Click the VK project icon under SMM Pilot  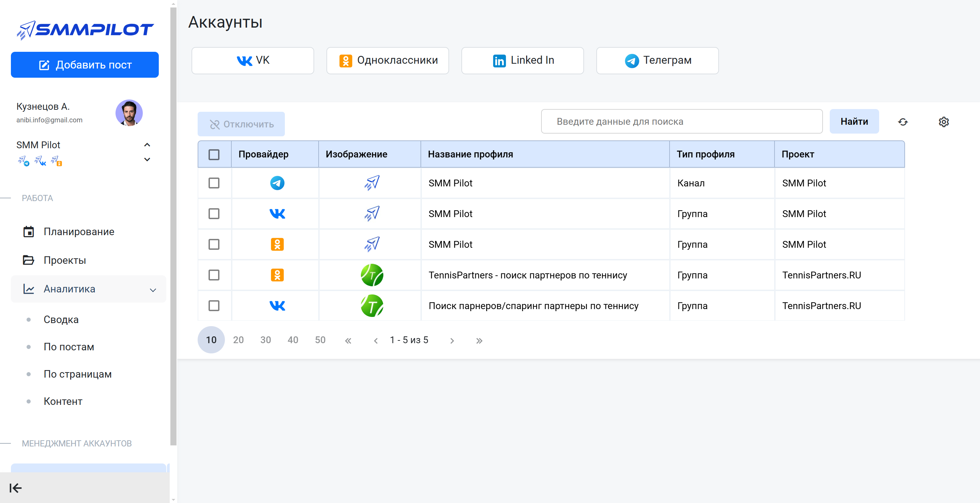click(40, 161)
